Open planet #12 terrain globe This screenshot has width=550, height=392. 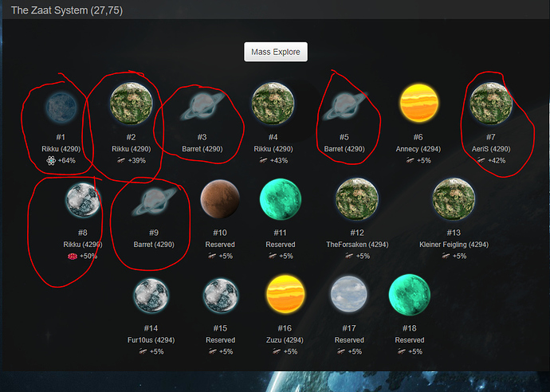coord(357,199)
